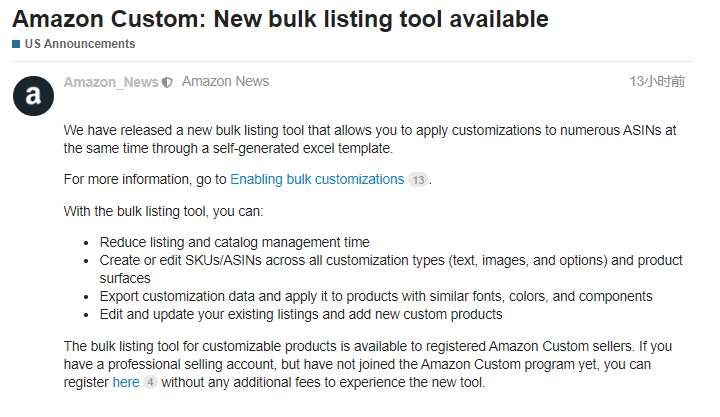The image size is (720, 417).
Task: Open the Enabling bulk customizations link
Action: [x=317, y=180]
